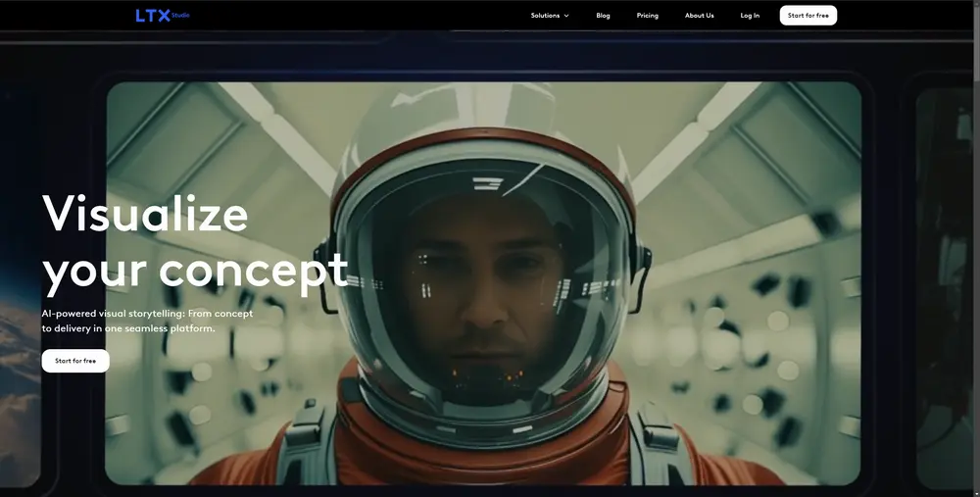
Task: Click the small "Studio" text in the logo
Action: click(180, 15)
